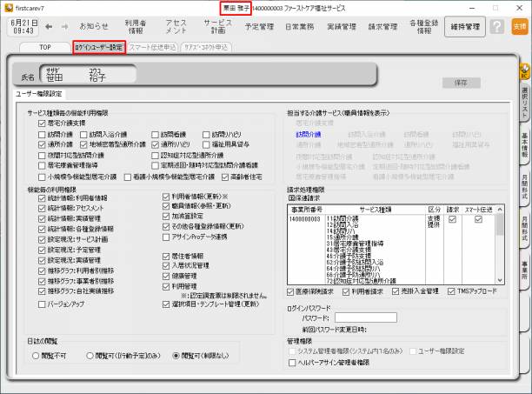The width and height of the screenshot is (532, 394).
Task: Click the 維持管理 button
Action: point(465,27)
